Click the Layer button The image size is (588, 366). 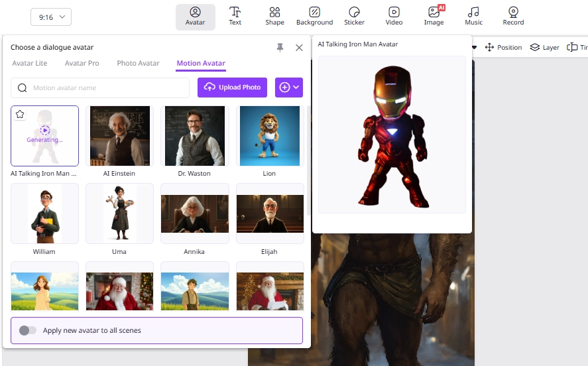(545, 48)
